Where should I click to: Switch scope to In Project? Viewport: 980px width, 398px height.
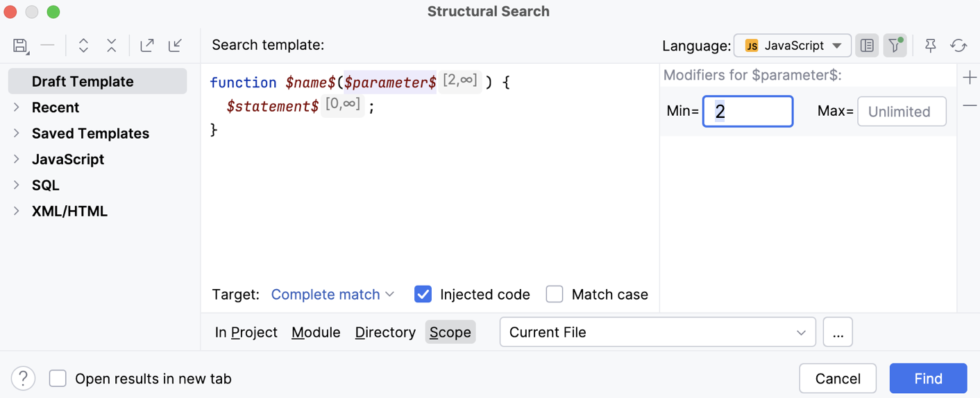[x=246, y=333]
